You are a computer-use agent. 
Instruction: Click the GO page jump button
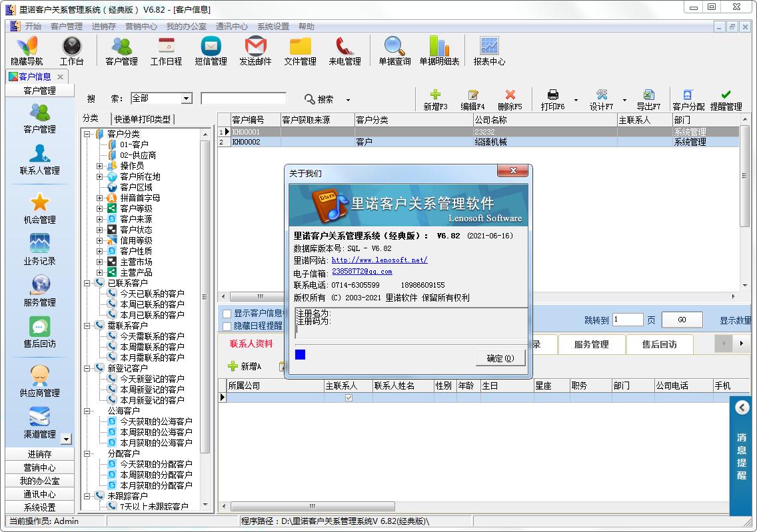(x=682, y=320)
